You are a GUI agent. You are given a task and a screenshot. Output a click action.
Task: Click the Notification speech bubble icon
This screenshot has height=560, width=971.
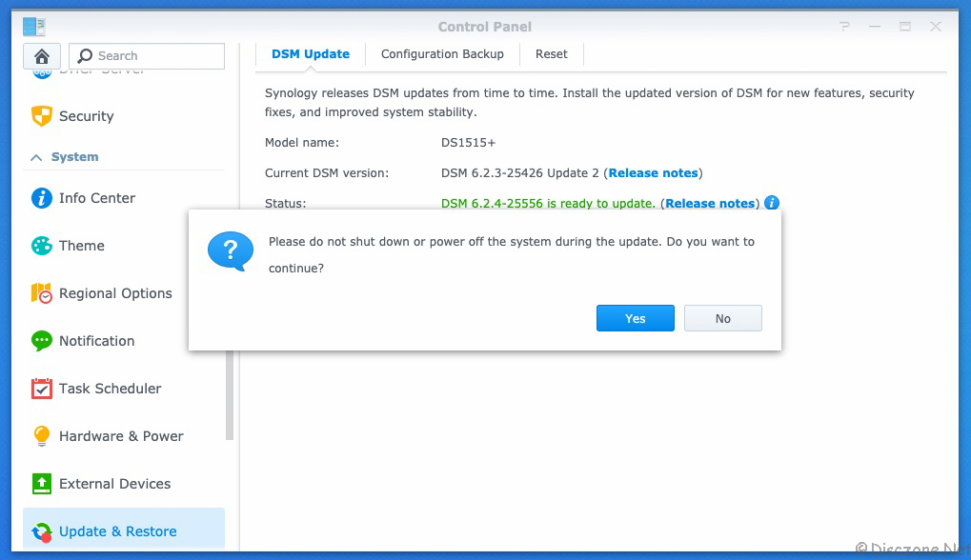pos(42,341)
